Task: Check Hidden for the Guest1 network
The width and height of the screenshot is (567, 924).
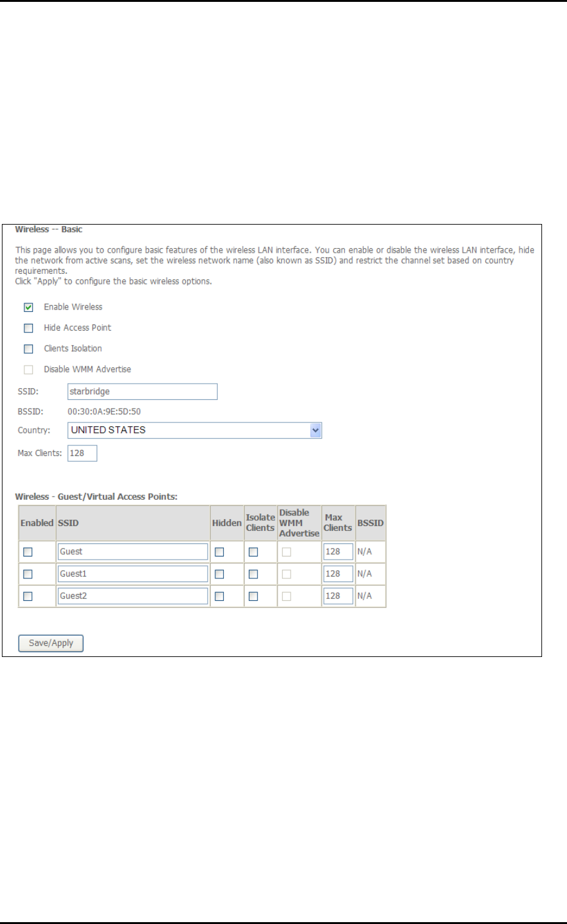Action: pyautogui.click(x=220, y=574)
